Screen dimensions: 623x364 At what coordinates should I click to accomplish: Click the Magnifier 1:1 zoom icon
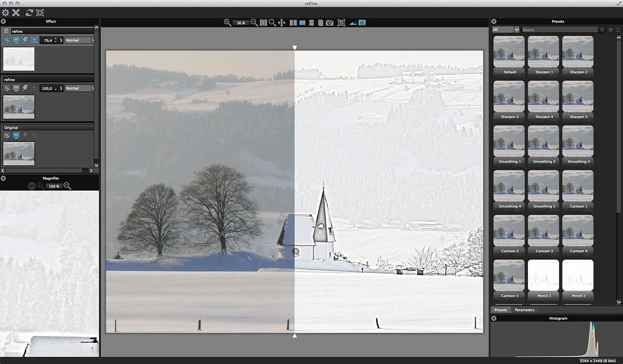31,186
